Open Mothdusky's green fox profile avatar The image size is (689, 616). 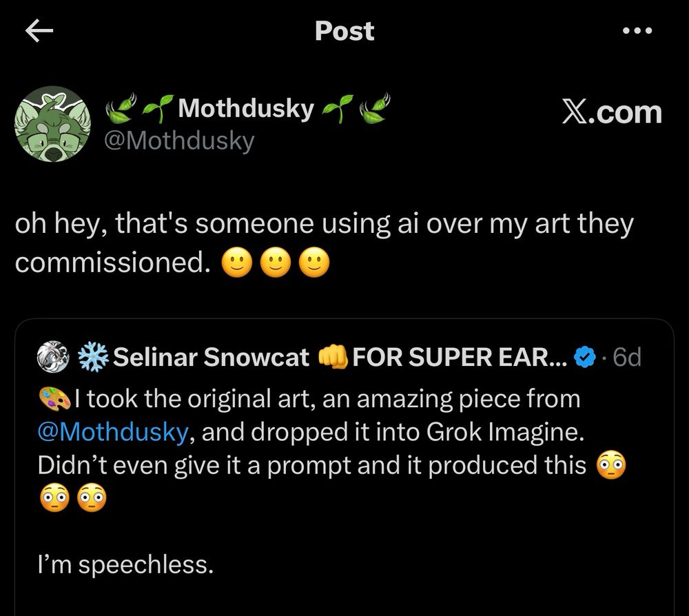click(54, 124)
